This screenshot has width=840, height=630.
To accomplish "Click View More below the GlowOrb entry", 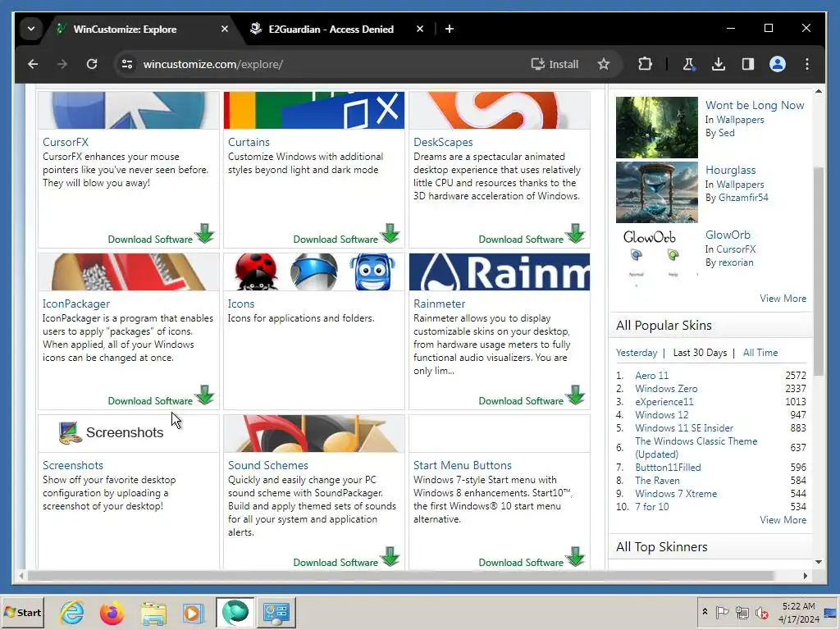I will 783,299.
